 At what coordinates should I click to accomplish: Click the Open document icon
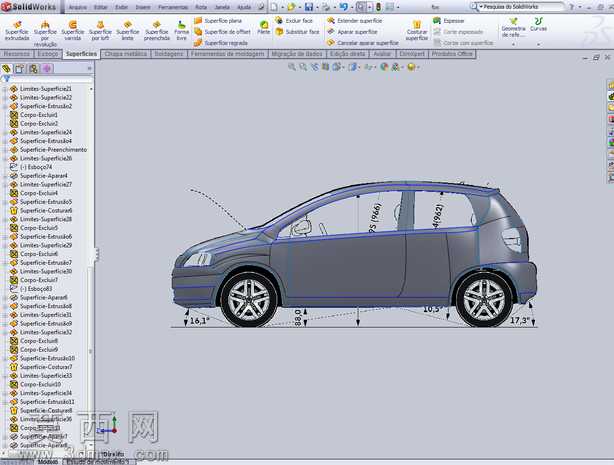tap(291, 7)
